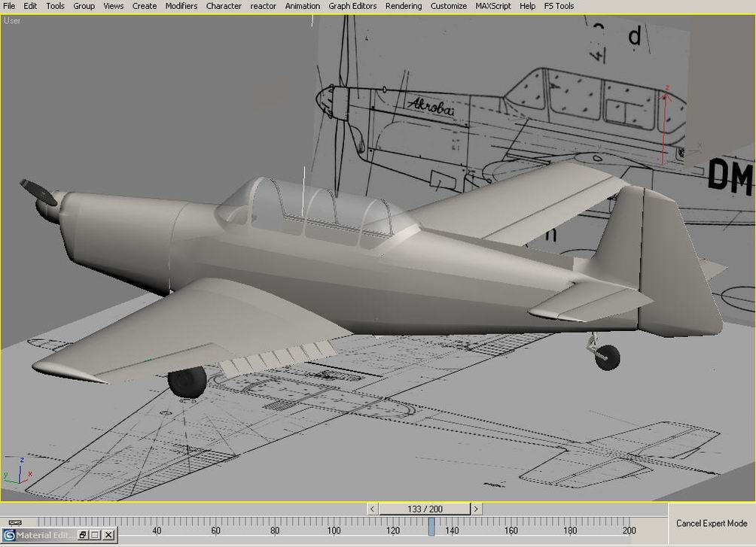Image resolution: width=756 pixels, height=547 pixels.
Task: Step to next frame with right arrow
Action: [476, 509]
